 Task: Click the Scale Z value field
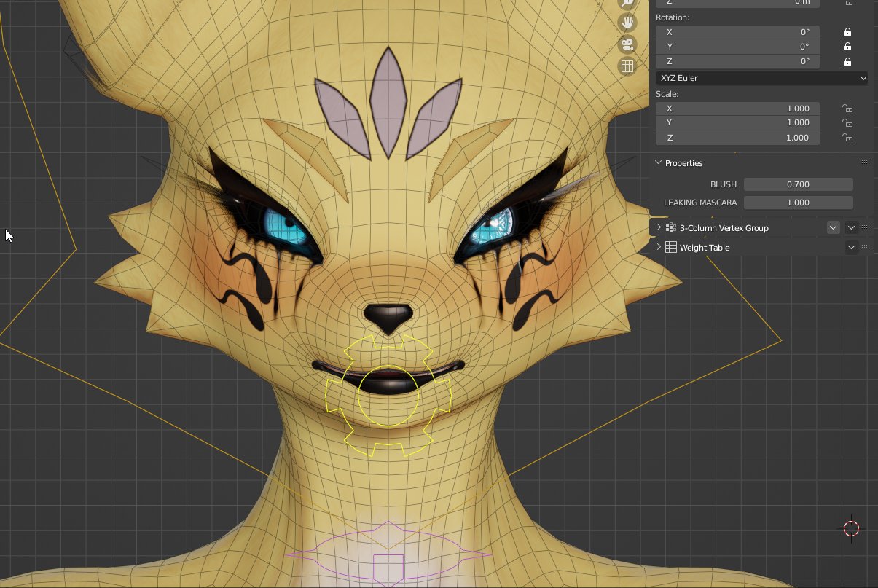737,138
